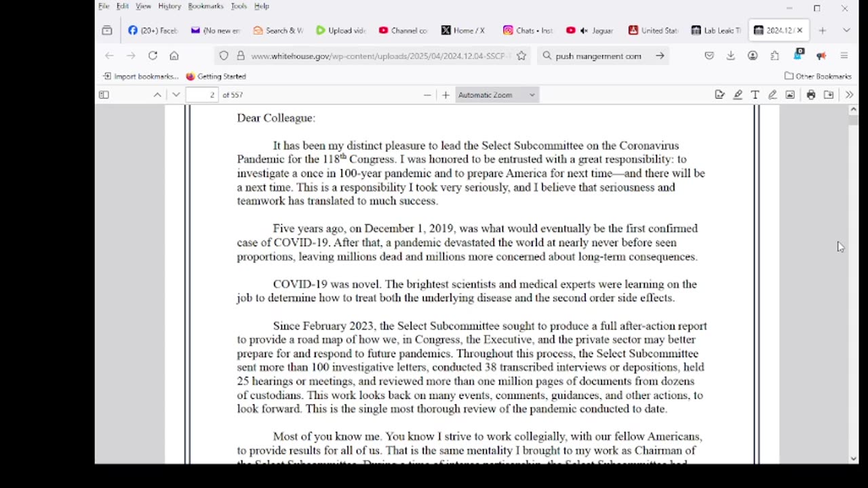Save page to Pocket
Image resolution: width=868 pixels, height=488 pixels.
point(709,56)
